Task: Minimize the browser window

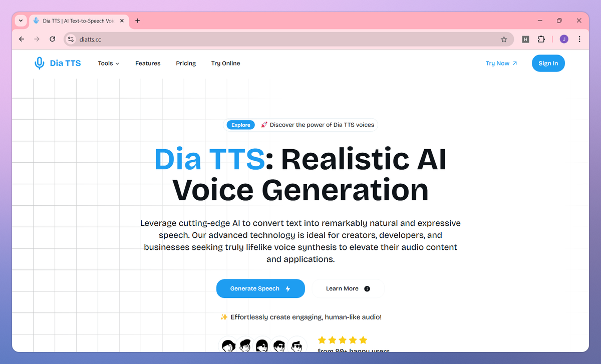Action: pos(540,21)
